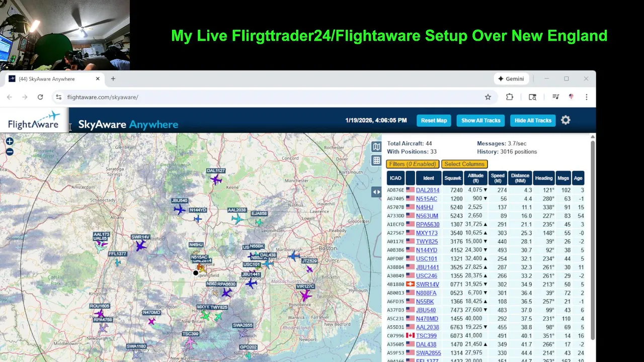This screenshot has width=644, height=362.
Task: Click the FlightAware logo
Action: click(34, 121)
